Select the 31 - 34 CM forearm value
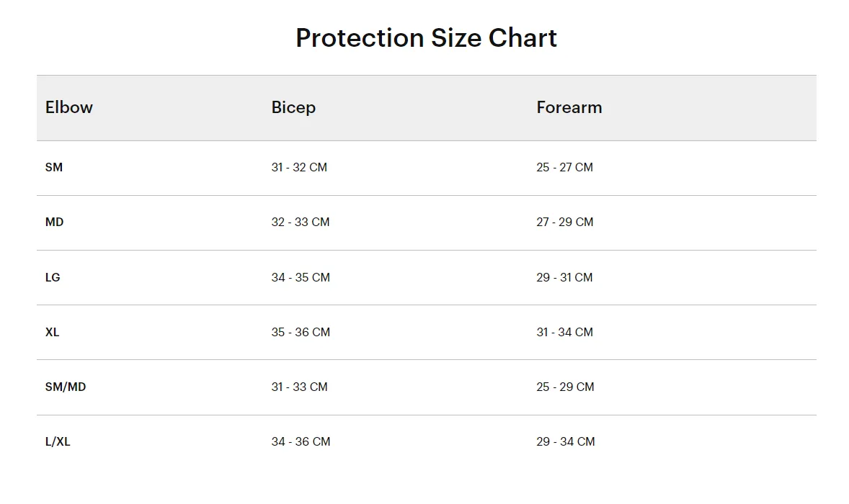Viewport: 849px width, 504px height. pyautogui.click(x=565, y=332)
